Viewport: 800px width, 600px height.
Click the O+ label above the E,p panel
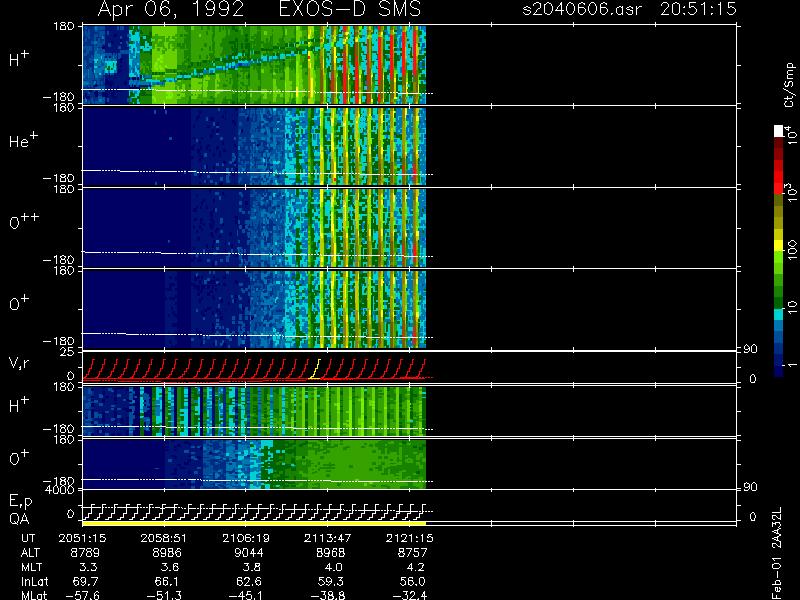[19, 458]
